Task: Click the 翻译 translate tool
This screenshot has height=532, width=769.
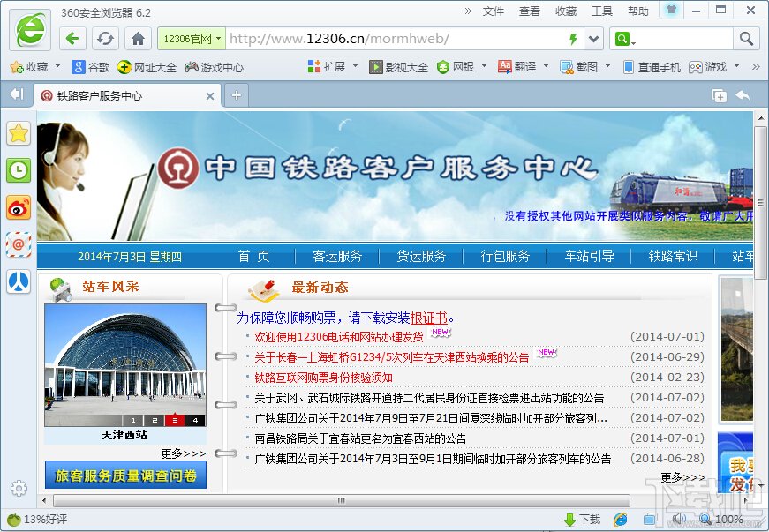Action: coord(516,67)
